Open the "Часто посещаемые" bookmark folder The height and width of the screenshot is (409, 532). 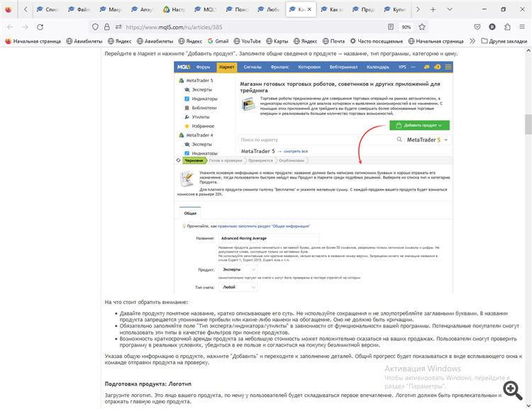click(x=377, y=41)
